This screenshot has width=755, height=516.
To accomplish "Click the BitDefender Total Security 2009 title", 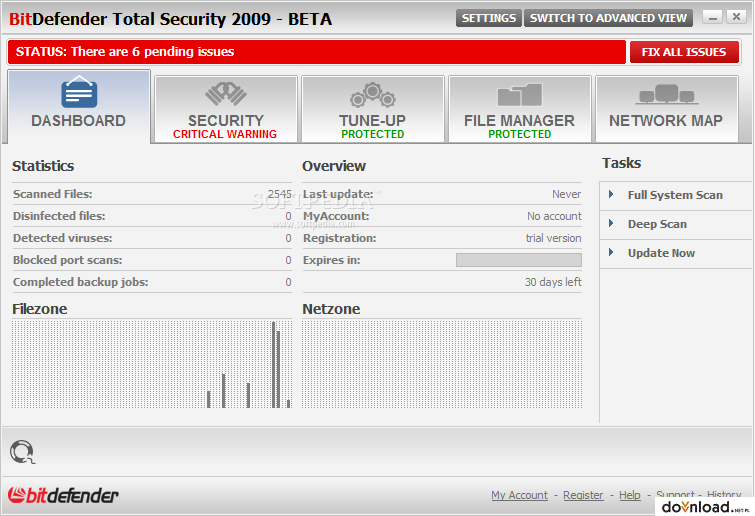I will tap(171, 19).
